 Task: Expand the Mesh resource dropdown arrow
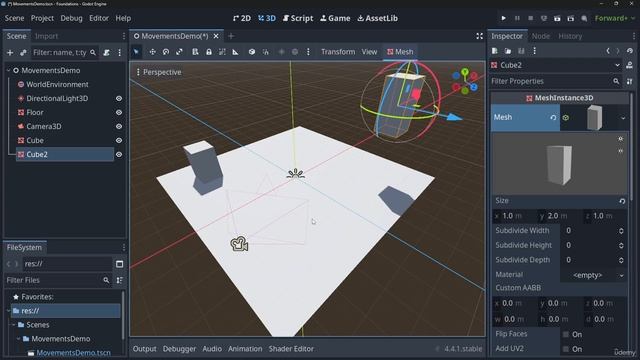[623, 118]
